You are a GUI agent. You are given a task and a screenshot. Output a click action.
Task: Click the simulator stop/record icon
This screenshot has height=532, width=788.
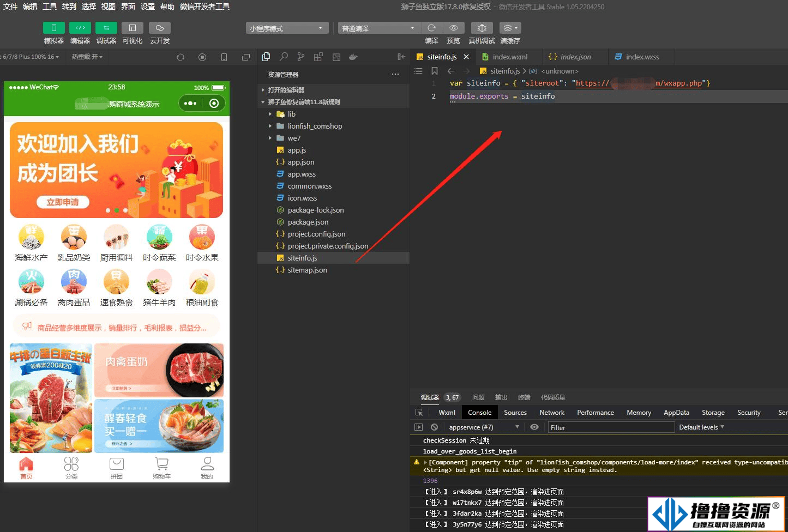(202, 57)
